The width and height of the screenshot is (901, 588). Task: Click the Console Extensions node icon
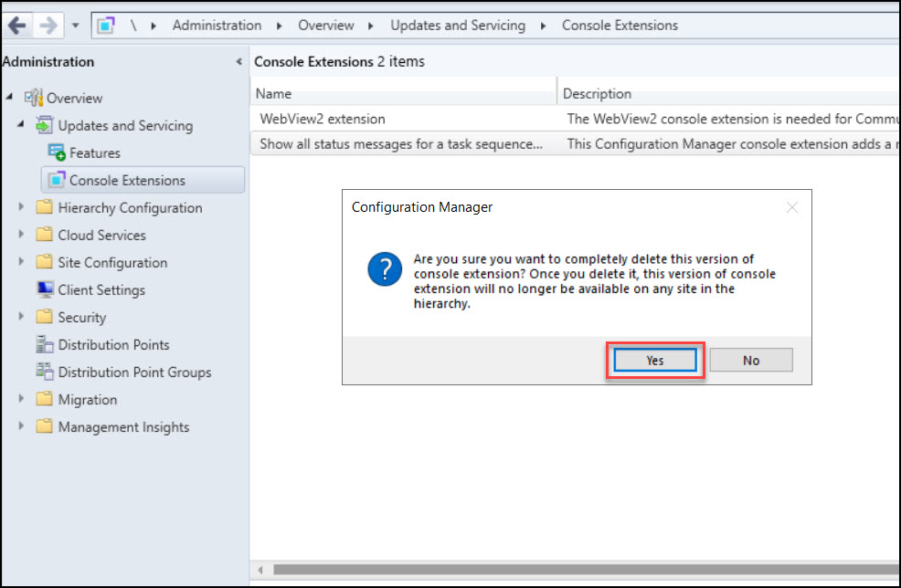(x=57, y=180)
